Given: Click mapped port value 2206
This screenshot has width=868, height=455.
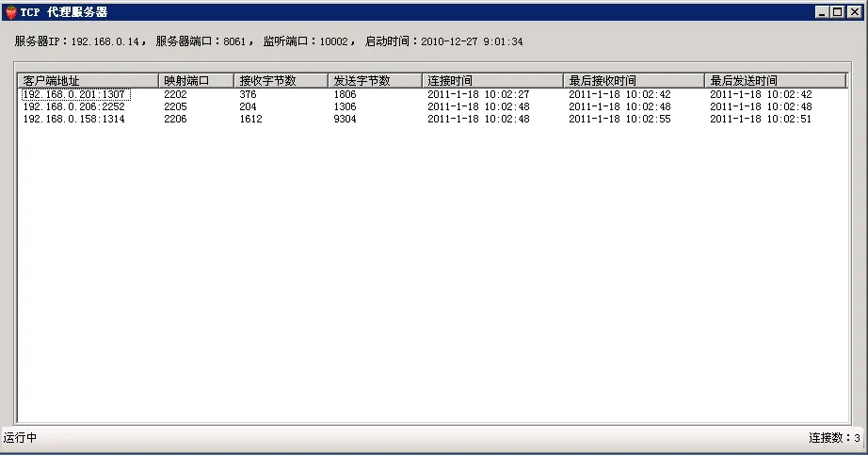Looking at the screenshot, I should 175,119.
